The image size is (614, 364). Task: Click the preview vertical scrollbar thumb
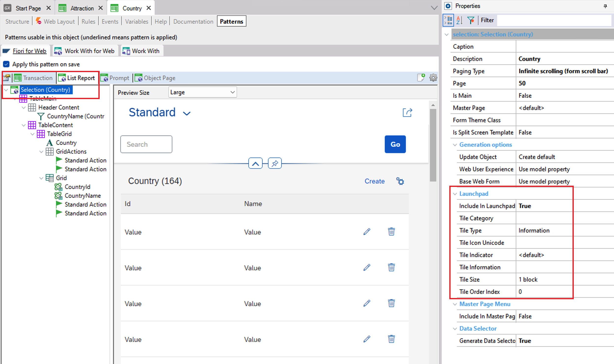(x=433, y=145)
